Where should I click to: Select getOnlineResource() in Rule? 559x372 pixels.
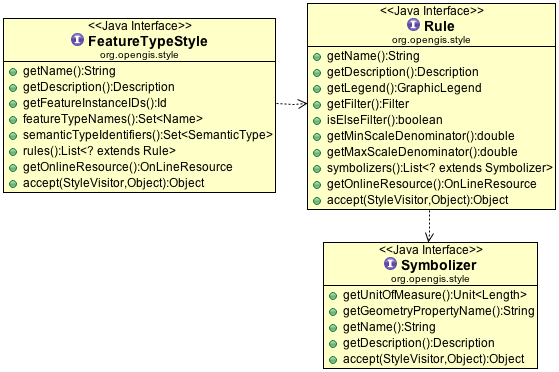click(x=432, y=184)
